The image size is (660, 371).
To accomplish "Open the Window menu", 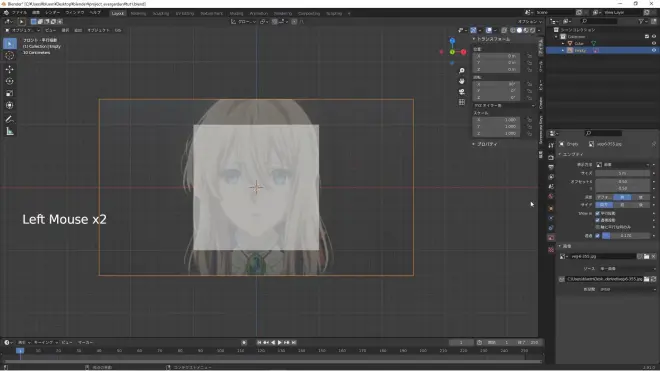I will tap(75, 13).
